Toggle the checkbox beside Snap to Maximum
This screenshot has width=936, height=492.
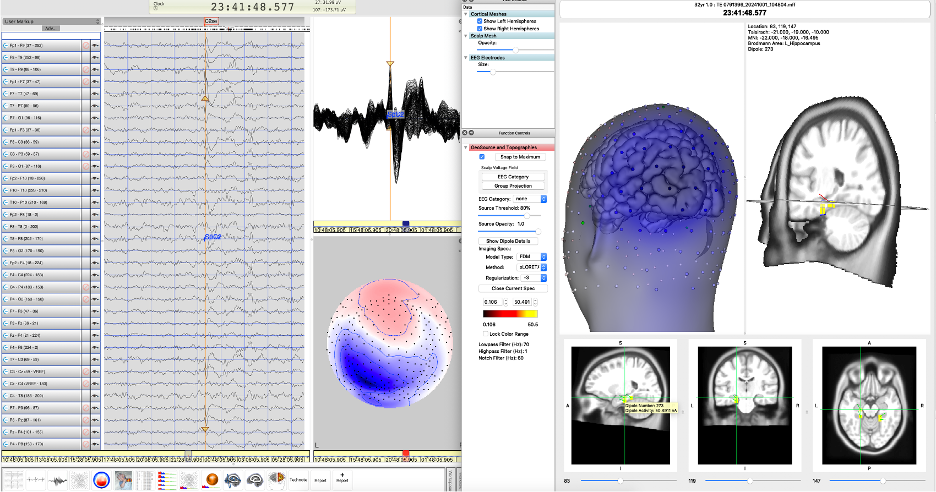coord(482,156)
